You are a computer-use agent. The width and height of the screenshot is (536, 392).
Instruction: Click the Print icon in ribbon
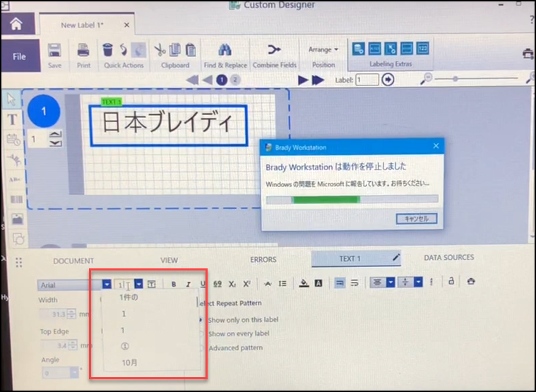tap(83, 50)
